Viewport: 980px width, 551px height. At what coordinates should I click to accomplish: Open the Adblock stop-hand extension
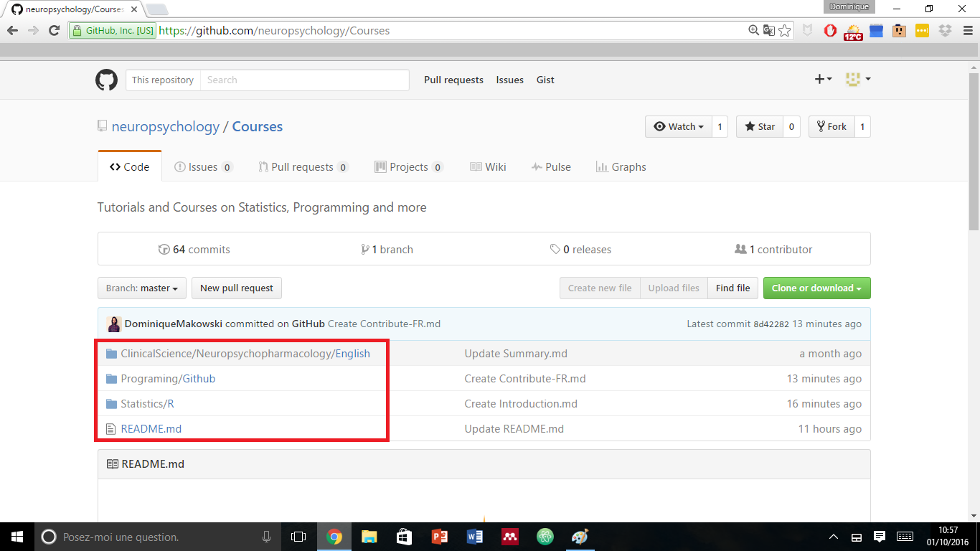(830, 31)
